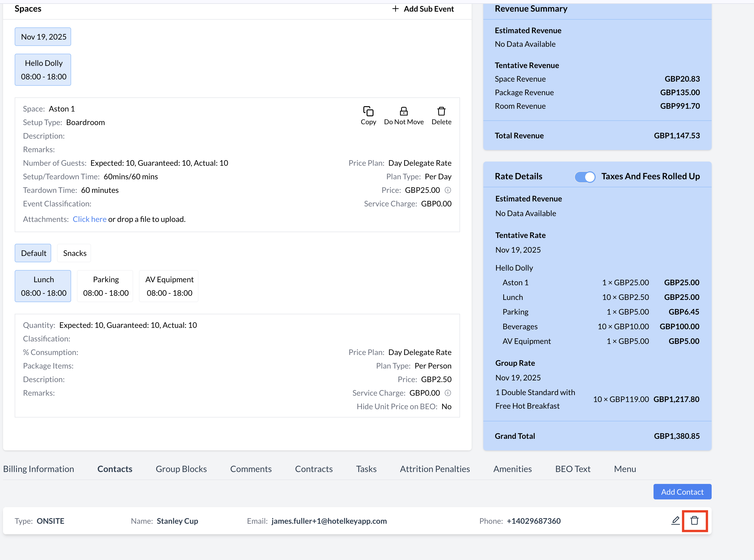Click the Do Not Move lock icon
Image resolution: width=754 pixels, height=560 pixels.
pos(404,111)
